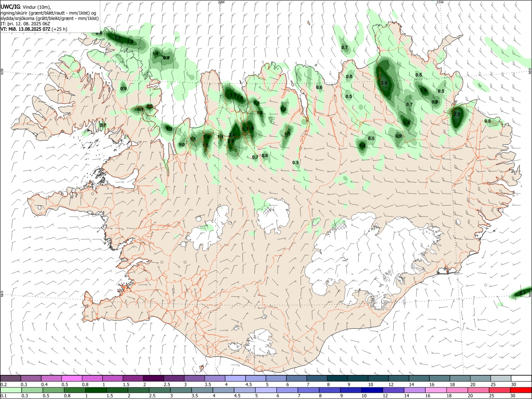Click the pale gray upper-row swatch between 25 and 30
Screen dimensions: 532x399
(x=500, y=379)
